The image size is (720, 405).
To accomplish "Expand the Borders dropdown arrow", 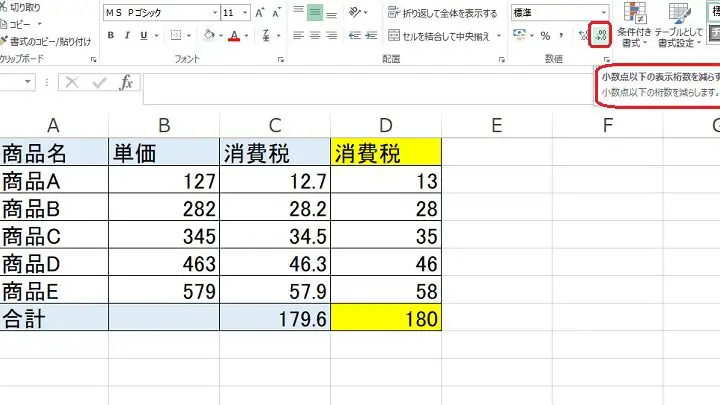I will point(188,35).
